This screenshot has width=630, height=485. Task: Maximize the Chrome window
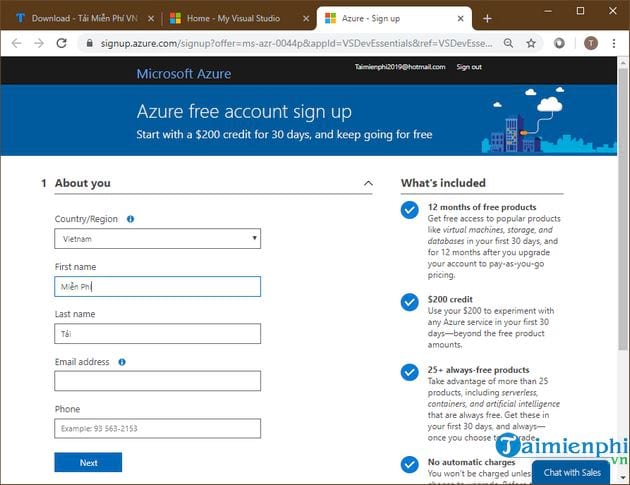(x=580, y=11)
